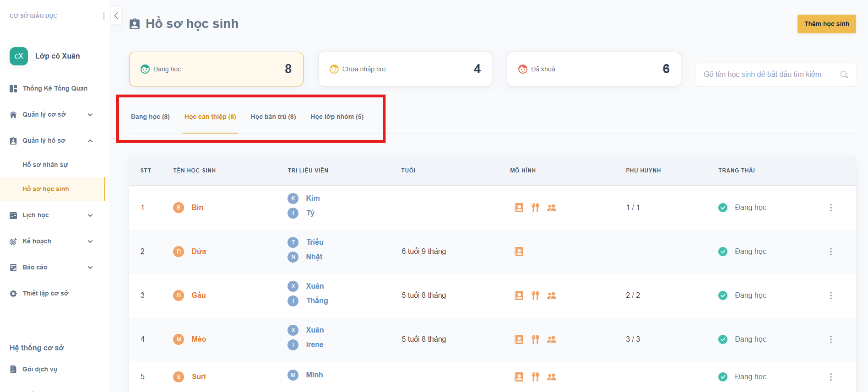Open student Suri's profile link
The image size is (868, 392).
point(199,377)
